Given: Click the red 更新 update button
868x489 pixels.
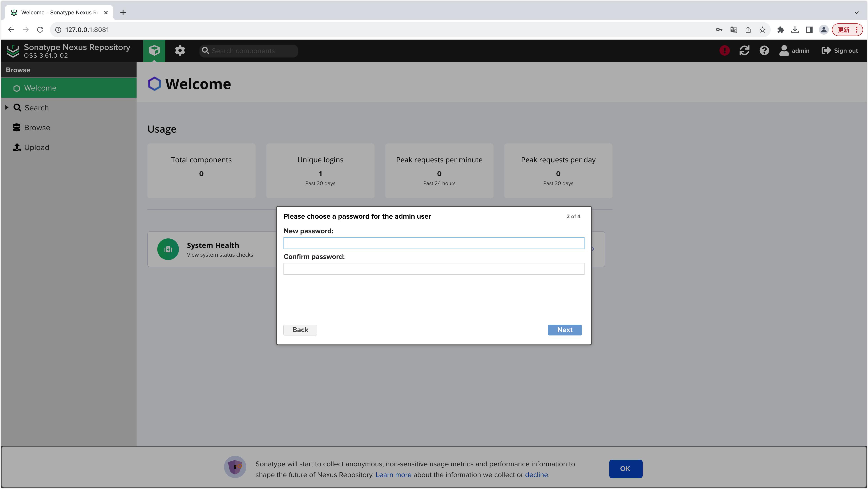Looking at the screenshot, I should [847, 30].
